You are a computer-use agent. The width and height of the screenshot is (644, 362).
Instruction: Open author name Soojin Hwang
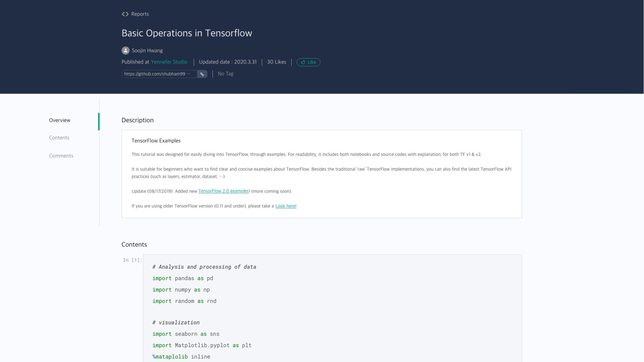[147, 51]
